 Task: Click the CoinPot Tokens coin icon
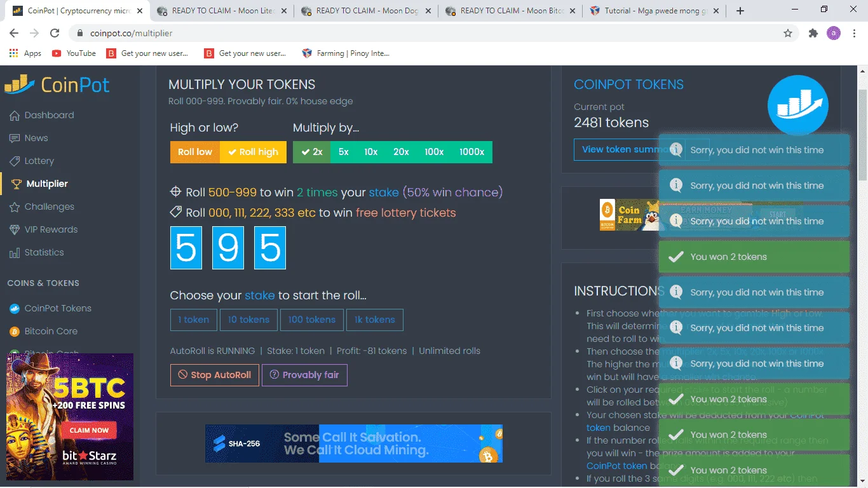14,309
